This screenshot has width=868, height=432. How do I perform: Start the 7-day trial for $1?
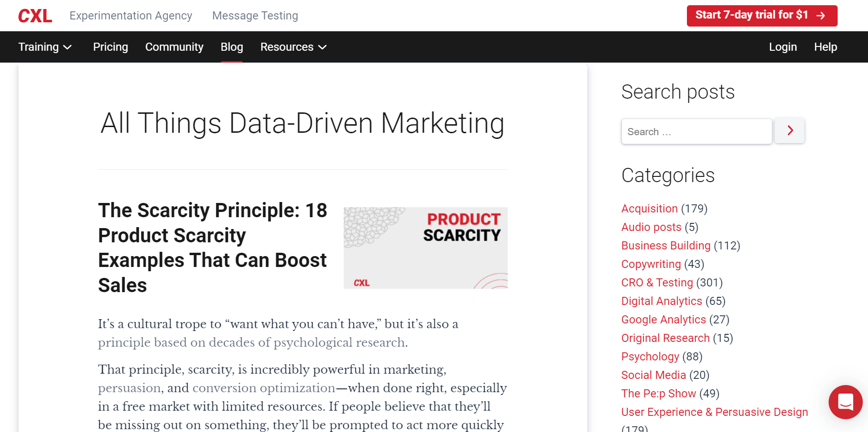(x=761, y=16)
